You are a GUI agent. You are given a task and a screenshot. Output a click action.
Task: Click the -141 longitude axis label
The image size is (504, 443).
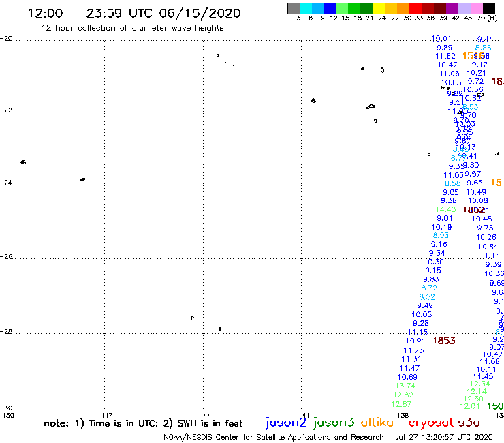pyautogui.click(x=302, y=416)
